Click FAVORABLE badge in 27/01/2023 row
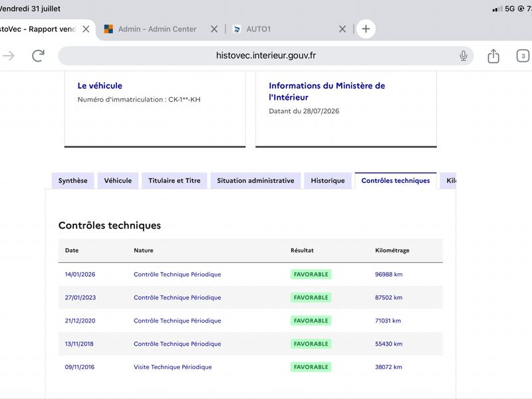Screen dimensions: 532x399 click(311, 297)
